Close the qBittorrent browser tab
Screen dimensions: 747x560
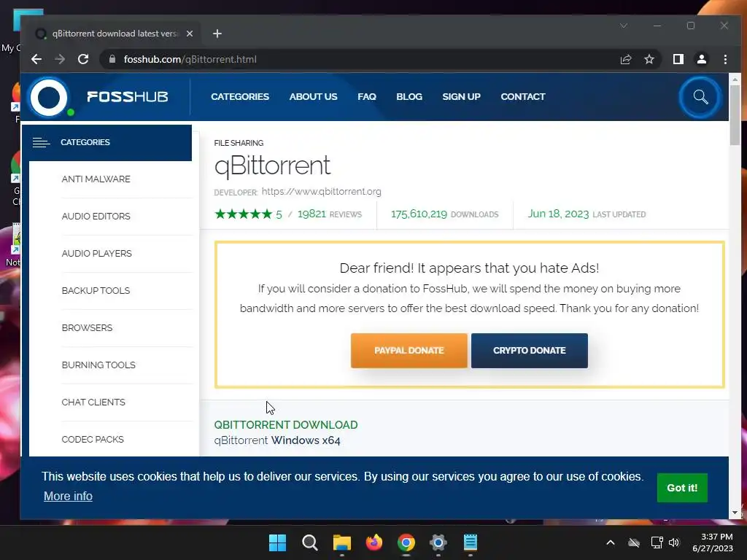pyautogui.click(x=190, y=34)
